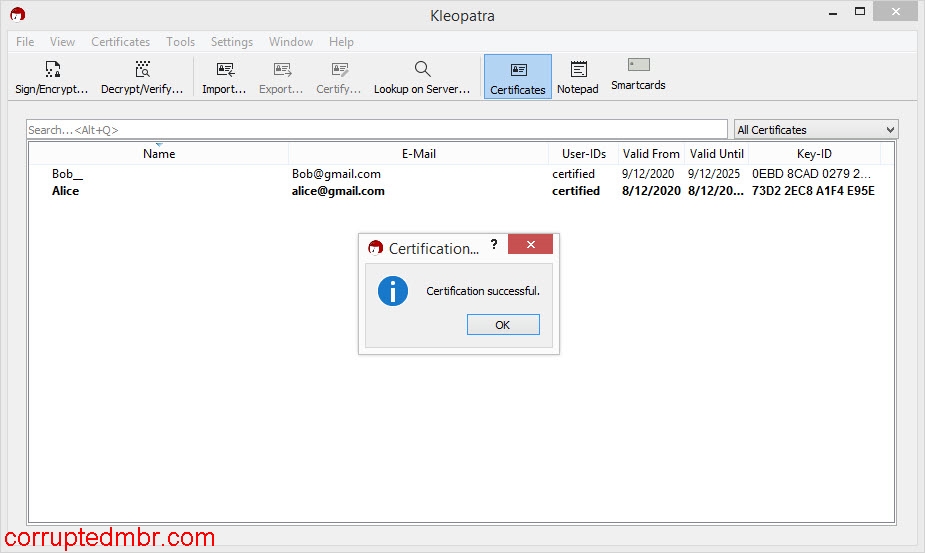Minimize the Kleopatra window

(x=833, y=12)
